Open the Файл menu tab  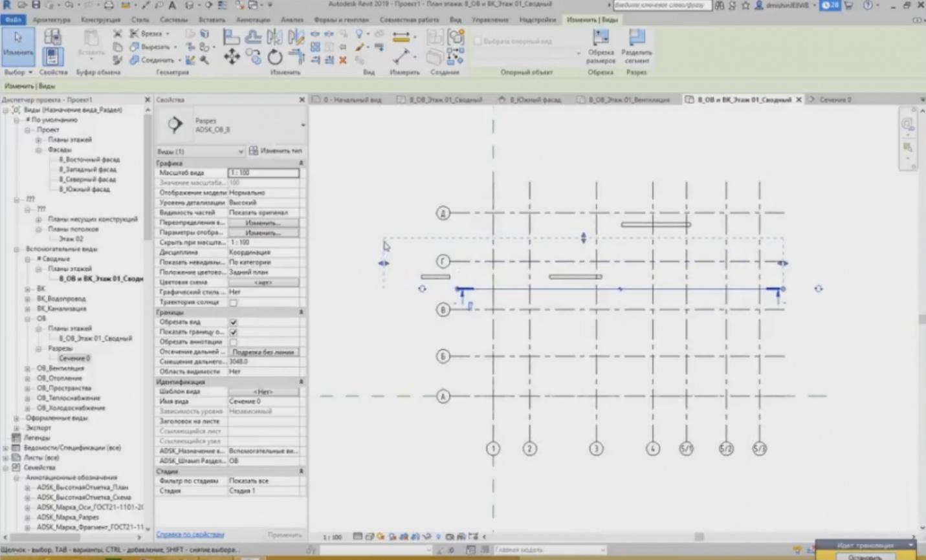coord(13,20)
